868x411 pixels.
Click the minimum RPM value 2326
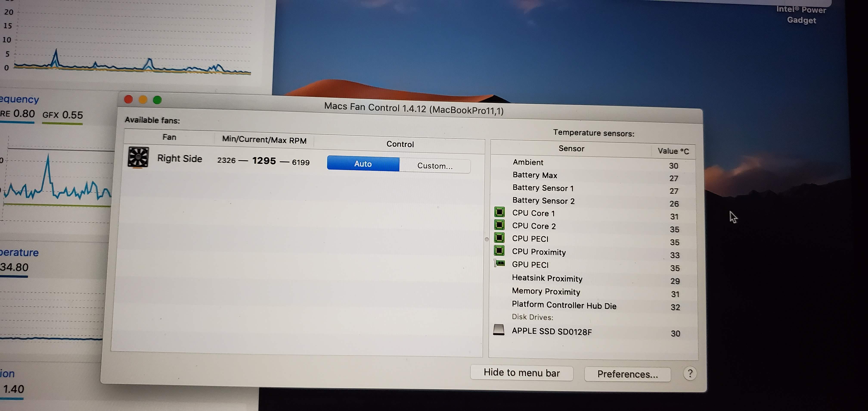(226, 160)
